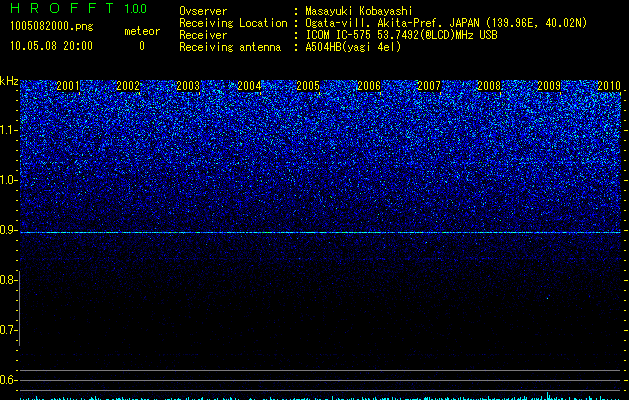Screen dimensions: 629x400
Task: Click the 2010 time marker
Action: pos(609,86)
